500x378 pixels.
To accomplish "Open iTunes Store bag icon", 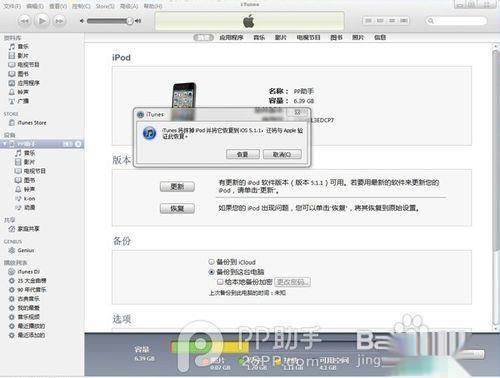I will [x=28, y=123].
